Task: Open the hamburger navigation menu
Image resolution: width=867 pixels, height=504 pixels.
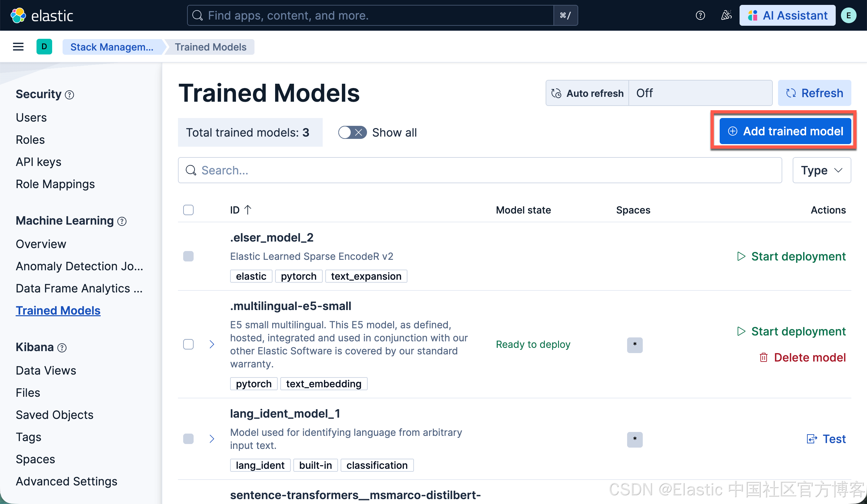Action: [18, 47]
